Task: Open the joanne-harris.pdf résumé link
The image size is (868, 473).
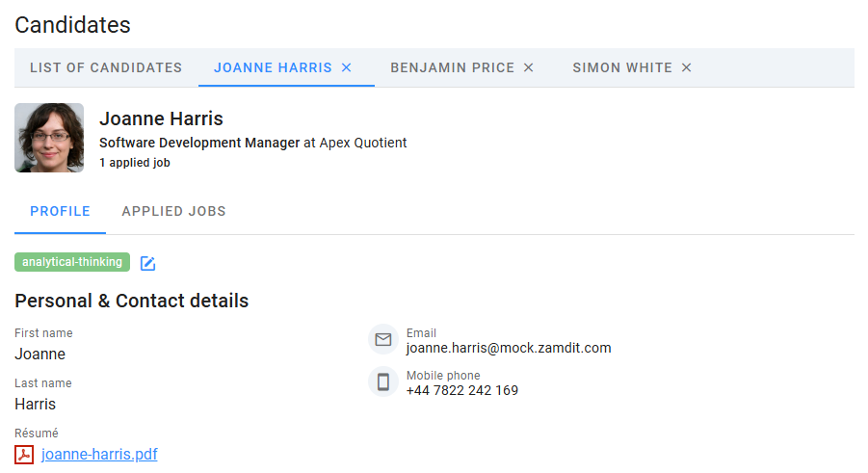Action: click(99, 455)
